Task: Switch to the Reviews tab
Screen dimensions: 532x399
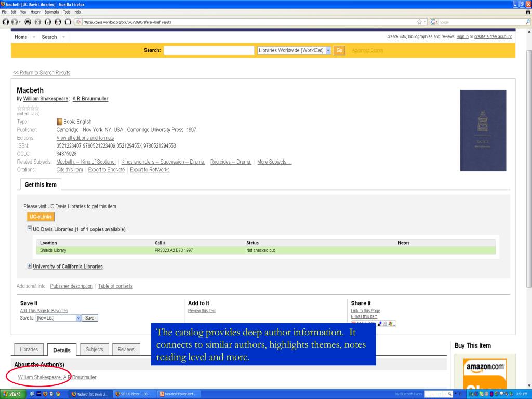Action: [126, 349]
